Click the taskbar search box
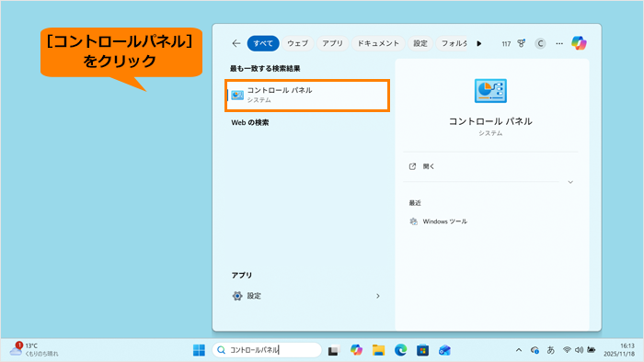Screen dimensions: 644x362 [x=267, y=350]
